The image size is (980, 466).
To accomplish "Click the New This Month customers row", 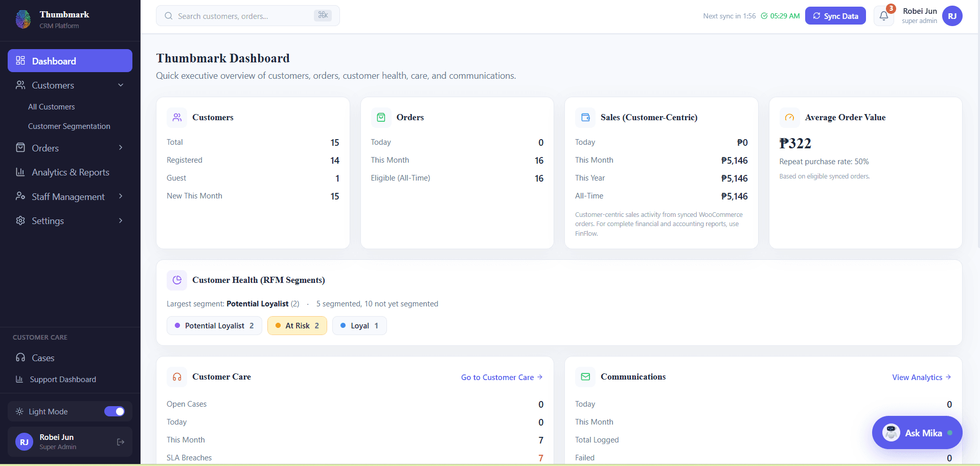I will tap(253, 196).
